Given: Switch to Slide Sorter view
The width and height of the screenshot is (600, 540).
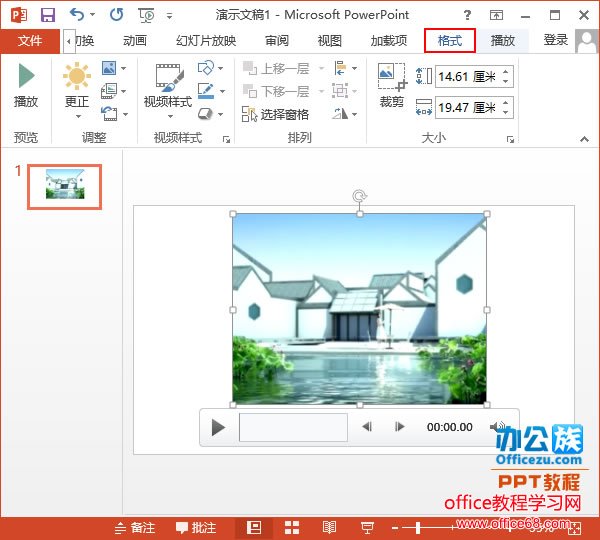Looking at the screenshot, I should coord(292,528).
